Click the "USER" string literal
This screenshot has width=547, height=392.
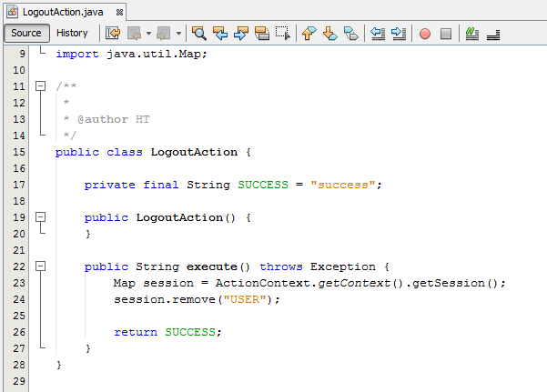click(245, 299)
